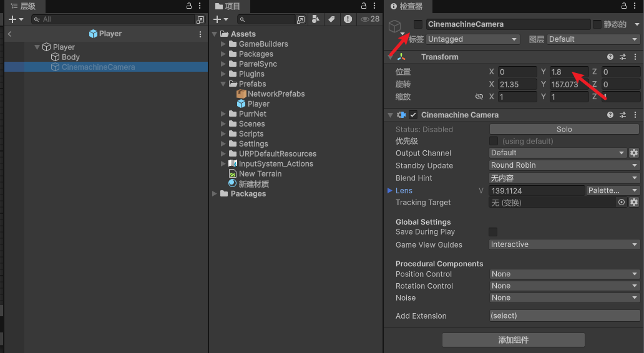The height and width of the screenshot is (353, 644).
Task: Expand the Scripts folder arrow
Action: coord(223,134)
